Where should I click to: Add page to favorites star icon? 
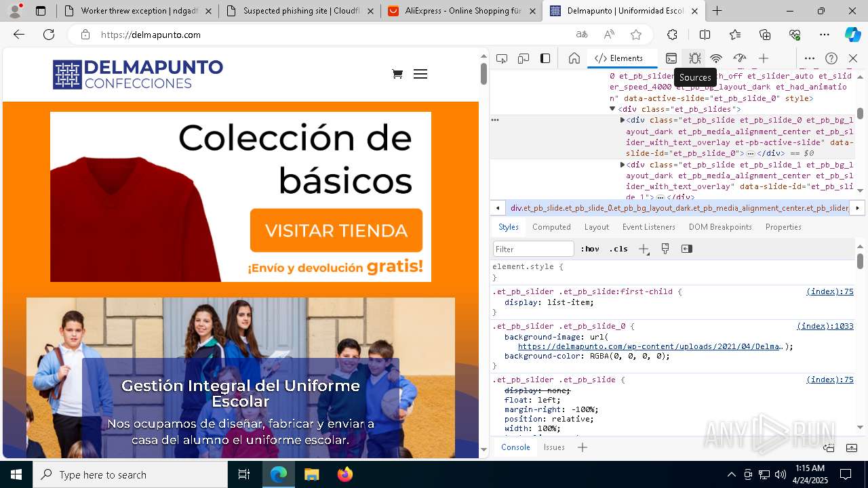point(636,35)
